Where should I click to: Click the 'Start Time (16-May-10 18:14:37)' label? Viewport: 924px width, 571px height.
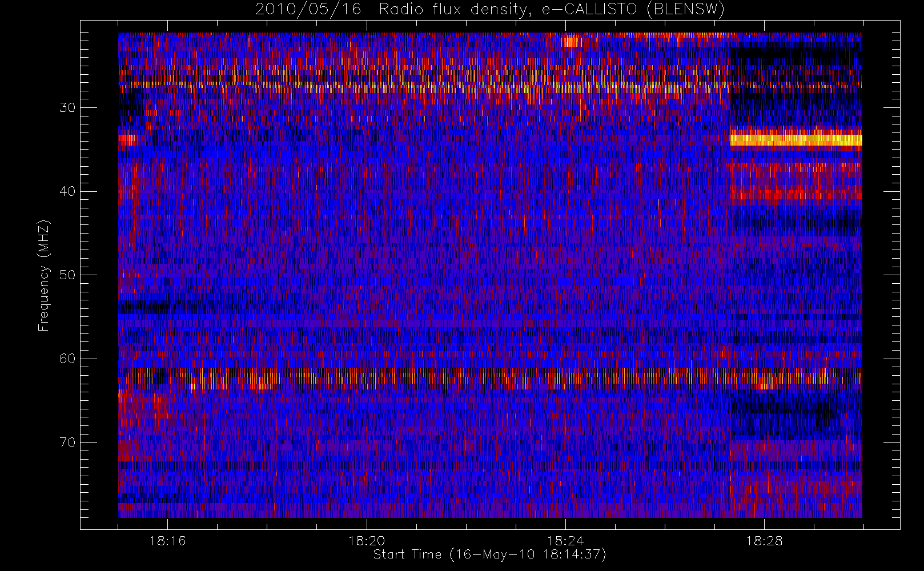tap(489, 554)
